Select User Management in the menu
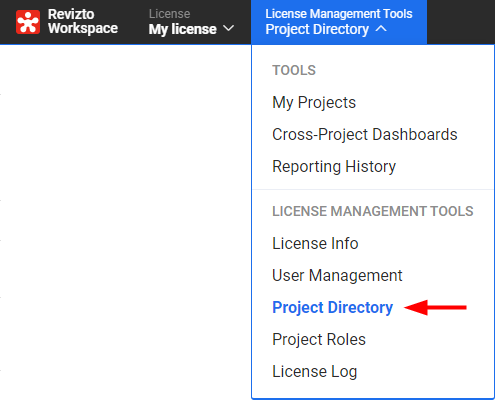Image resolution: width=495 pixels, height=400 pixels. point(337,275)
